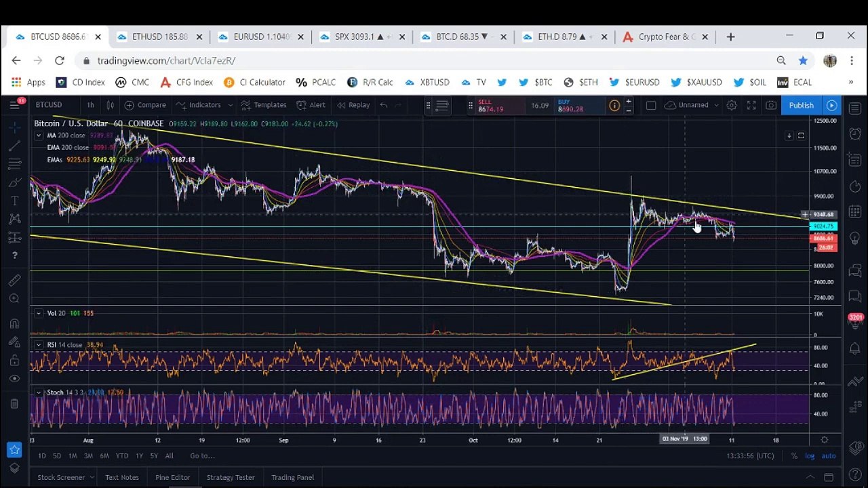Screen dimensions: 868x488
Task: Open the Stock Screener tab dropdown
Action: point(65,477)
